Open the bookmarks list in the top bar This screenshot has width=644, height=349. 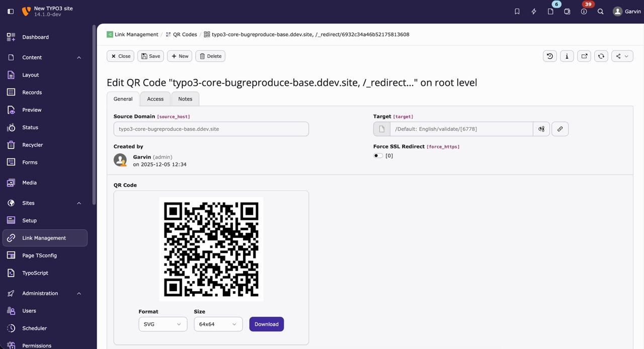click(517, 11)
